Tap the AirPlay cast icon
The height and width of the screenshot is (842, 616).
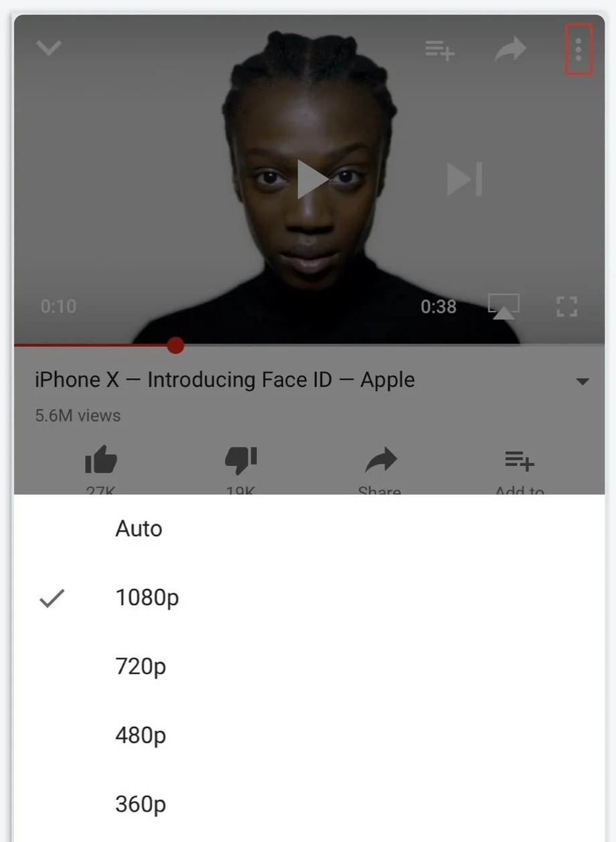[504, 307]
